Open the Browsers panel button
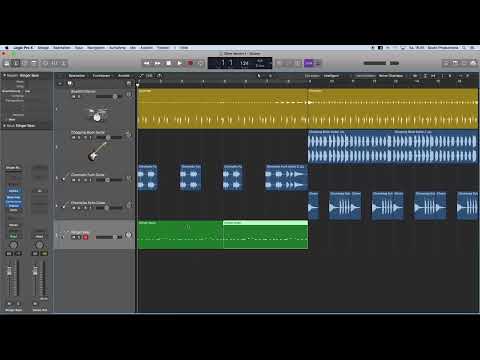The image size is (480, 360). point(473,63)
